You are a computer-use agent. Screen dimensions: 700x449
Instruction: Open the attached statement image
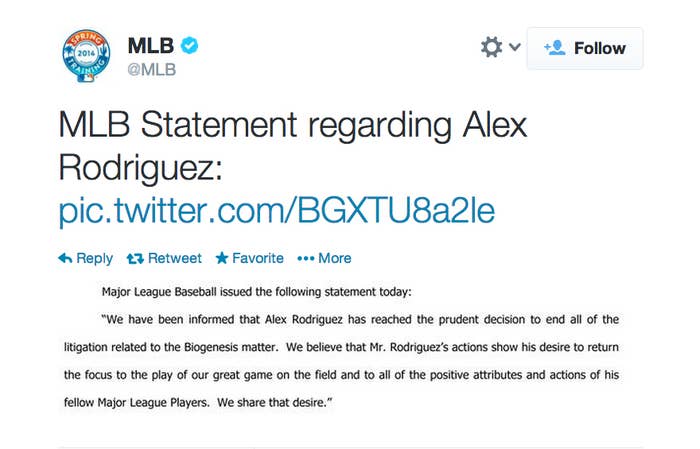pyautogui.click(x=341, y=348)
